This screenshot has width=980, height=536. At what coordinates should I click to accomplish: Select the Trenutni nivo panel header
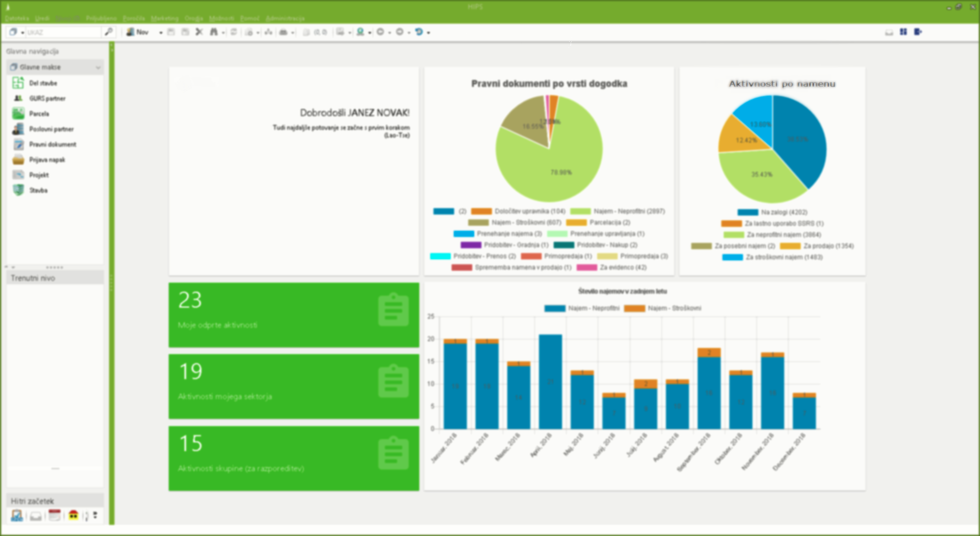point(55,278)
